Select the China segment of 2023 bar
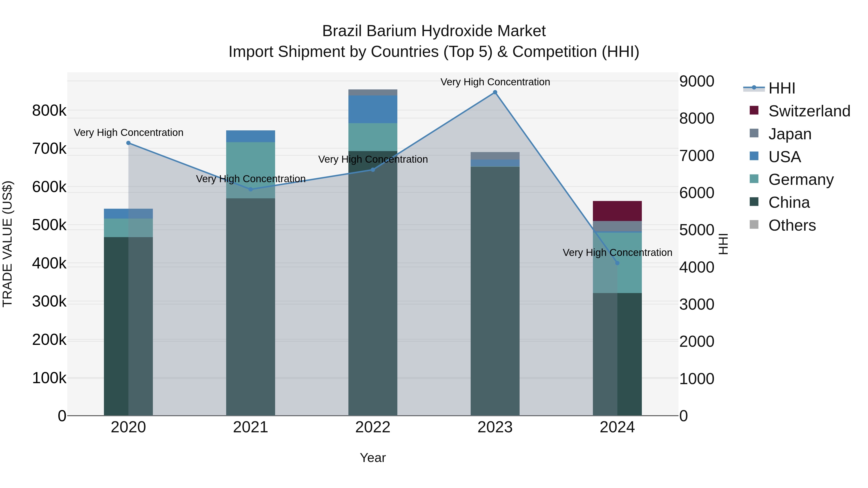The image size is (868, 488). pyautogui.click(x=495, y=291)
